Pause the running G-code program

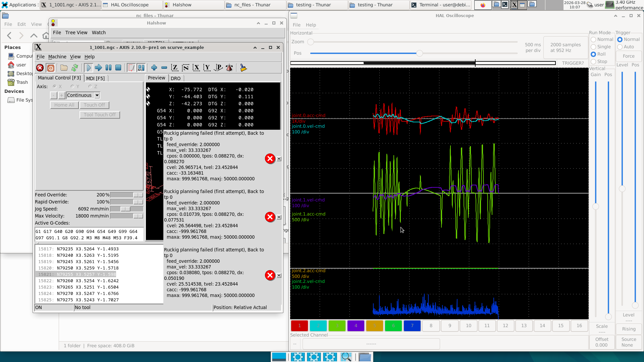click(108, 68)
